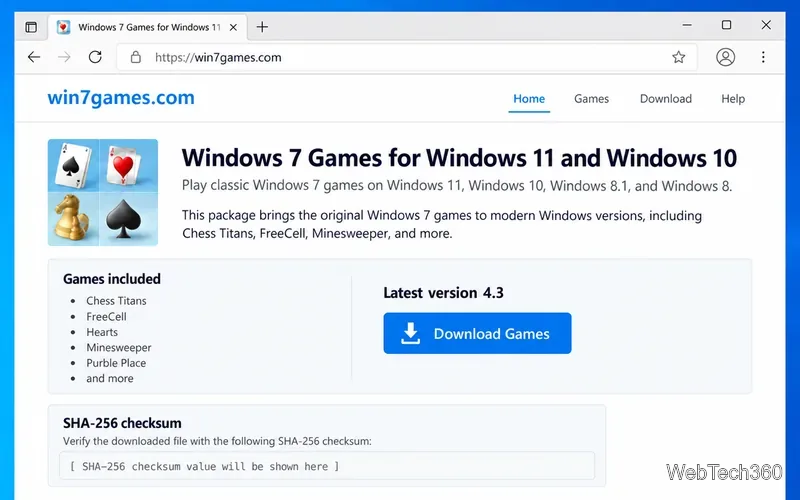Click the 'Minesweeper' list item

[119, 347]
